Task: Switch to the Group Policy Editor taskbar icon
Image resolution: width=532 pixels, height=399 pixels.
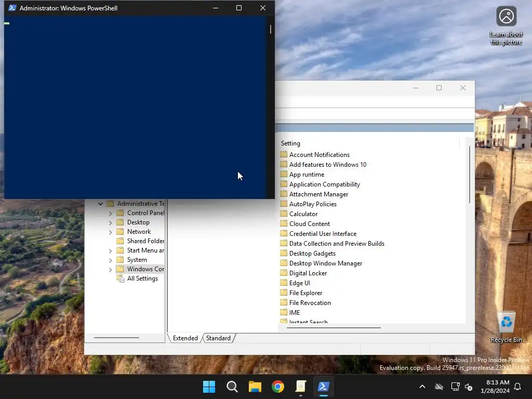Action: pyautogui.click(x=301, y=387)
